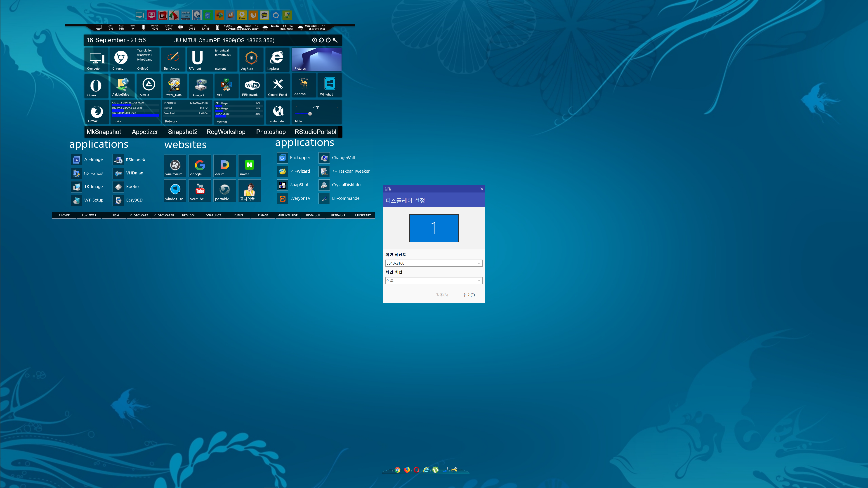The image size is (868, 488).
Task: Launch DISM GUI from bottom strip
Action: [x=313, y=215]
